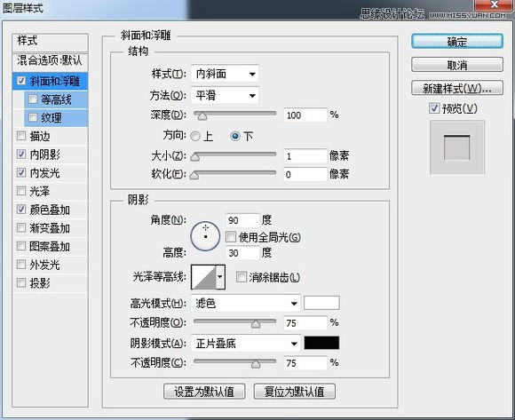Click the style preview thumbnail
Viewport: 515px width, 420px height.
coord(457,147)
